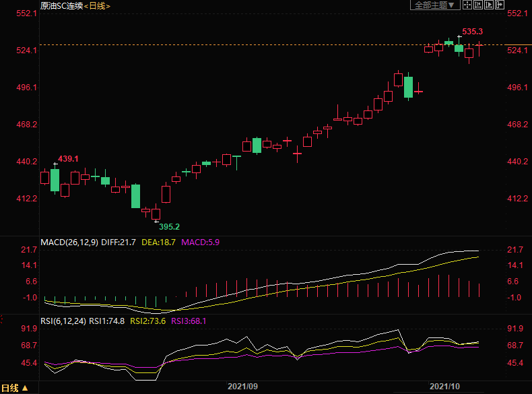Click the crosshair cursor icon in top toolbar
This screenshot has width=532, height=394.
[x=467, y=5]
